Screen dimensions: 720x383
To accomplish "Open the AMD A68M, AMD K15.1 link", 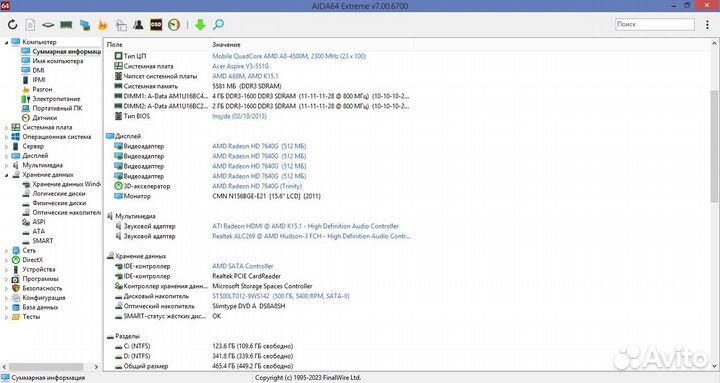I will coord(245,76).
